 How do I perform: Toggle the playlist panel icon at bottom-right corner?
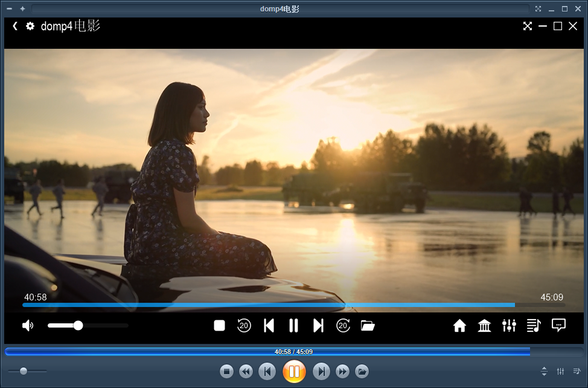click(577, 371)
